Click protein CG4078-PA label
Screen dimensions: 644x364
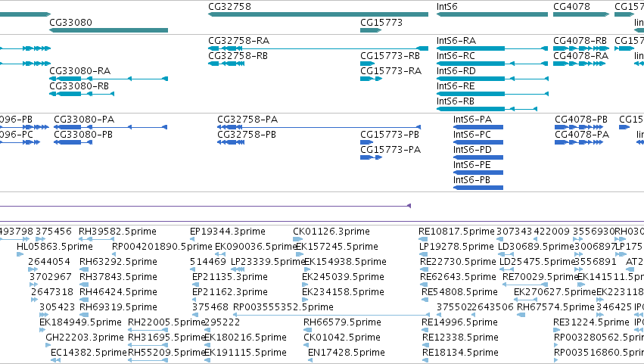point(582,135)
